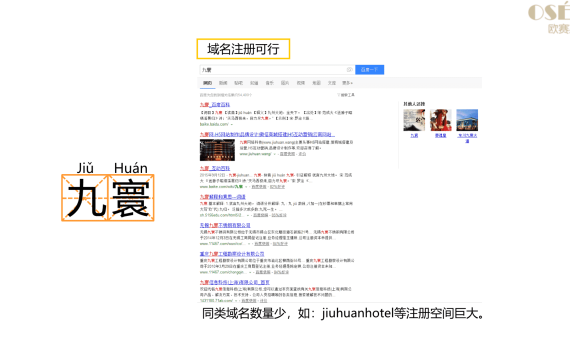The width and height of the screenshot is (570, 360).
Task: Open the 九寰信息科技(上海)有限公司 result link
Action: tap(235, 282)
